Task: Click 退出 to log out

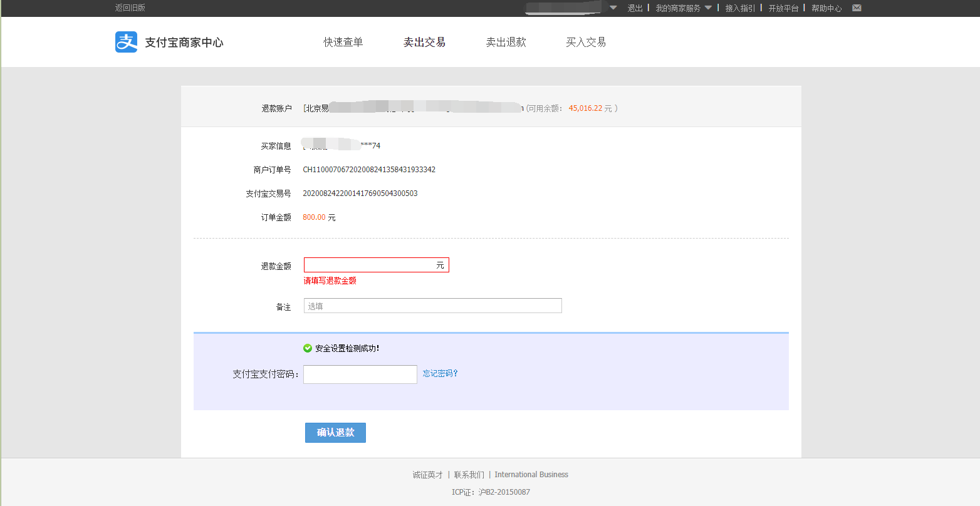Action: [x=635, y=8]
